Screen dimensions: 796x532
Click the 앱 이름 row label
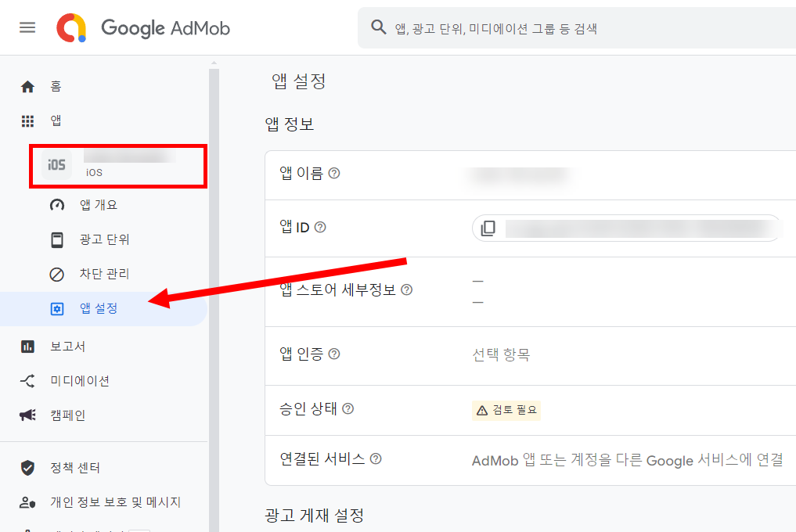(x=301, y=173)
